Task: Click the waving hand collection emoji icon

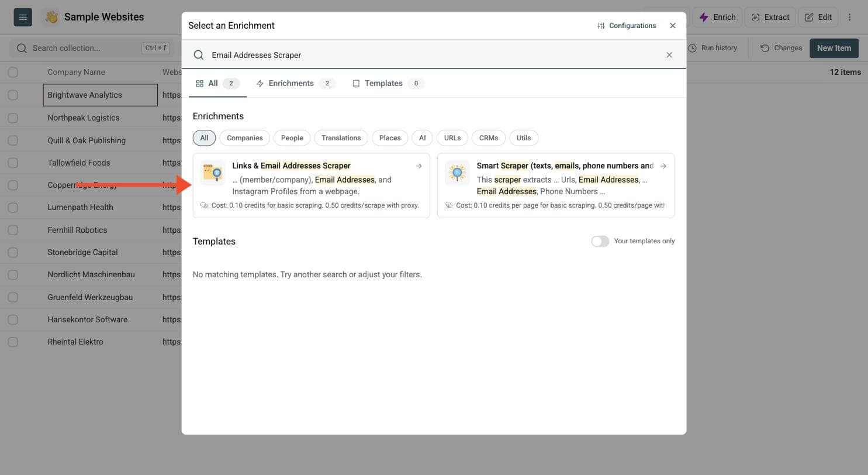Action: click(x=51, y=17)
